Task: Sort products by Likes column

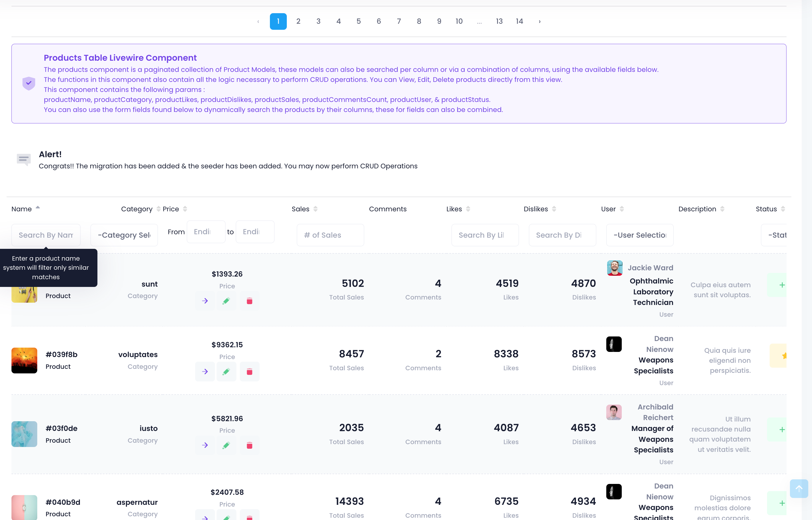Action: [x=468, y=209]
